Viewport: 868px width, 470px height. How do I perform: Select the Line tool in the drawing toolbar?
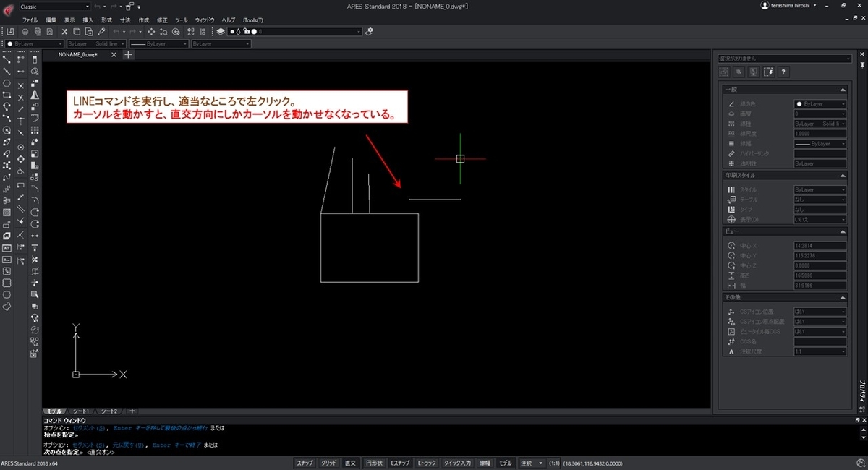coord(6,59)
